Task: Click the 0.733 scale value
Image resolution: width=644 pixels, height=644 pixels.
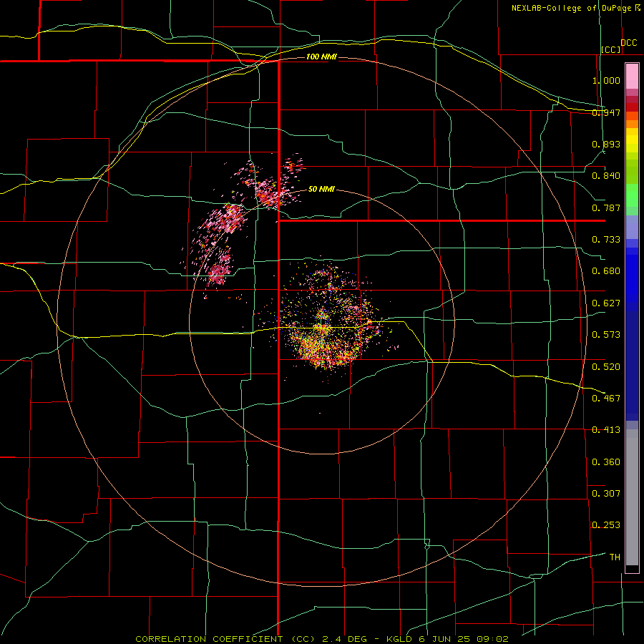Action: [606, 240]
